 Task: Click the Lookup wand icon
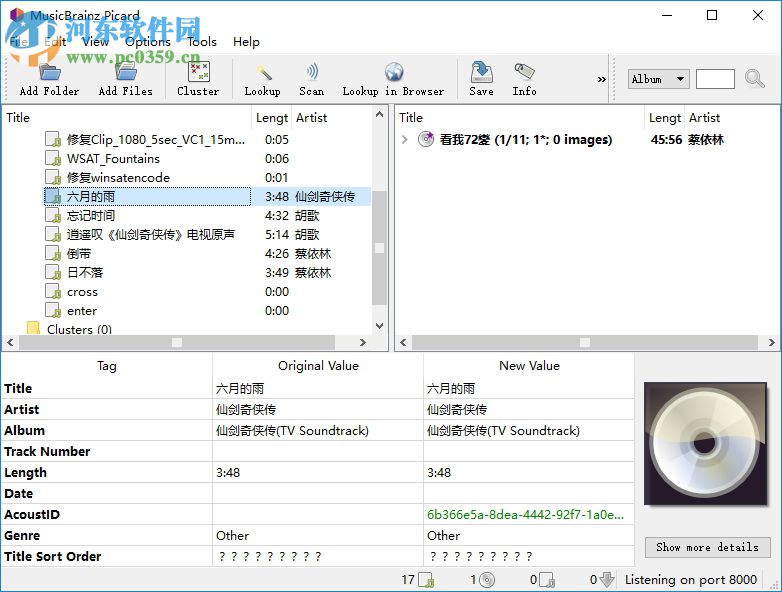263,72
